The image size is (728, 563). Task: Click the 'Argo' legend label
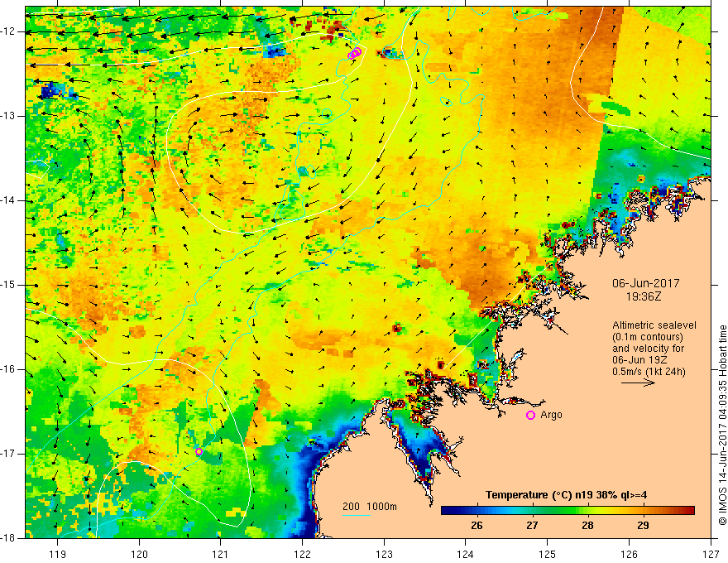pyautogui.click(x=551, y=415)
